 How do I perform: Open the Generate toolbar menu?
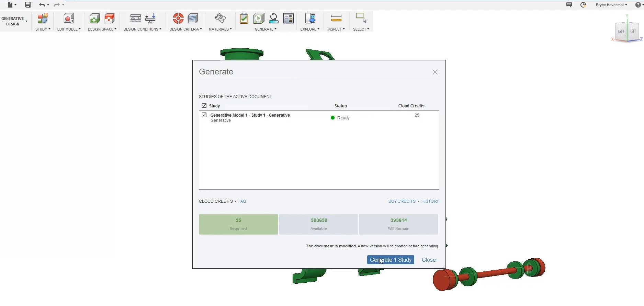coord(265,29)
